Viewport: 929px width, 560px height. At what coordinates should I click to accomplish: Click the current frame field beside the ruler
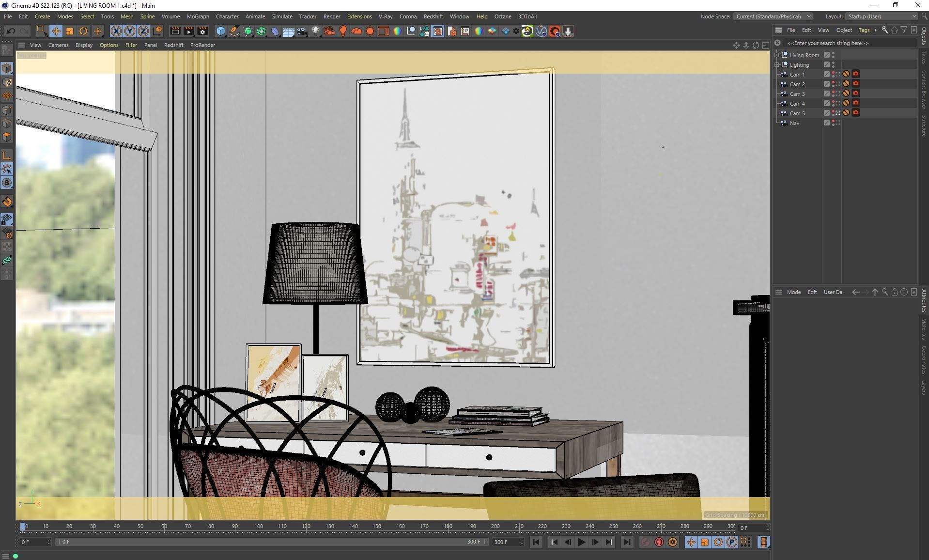pos(753,528)
